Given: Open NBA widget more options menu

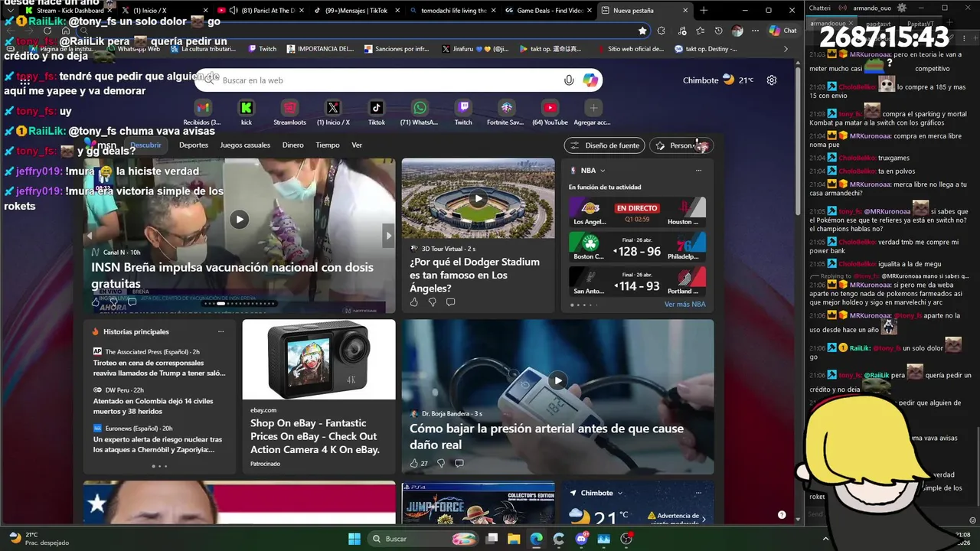Looking at the screenshot, I should 698,171.
